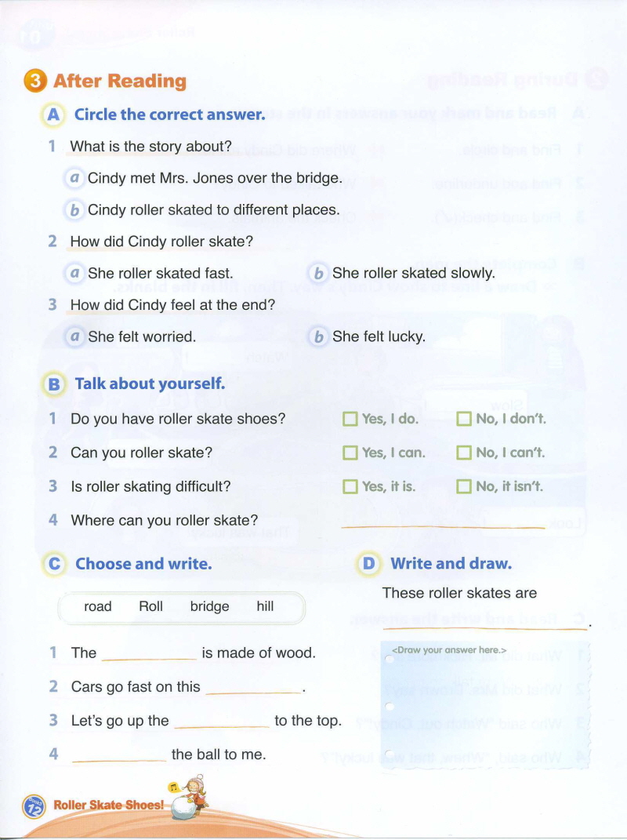Image resolution: width=627 pixels, height=840 pixels.
Task: Select answer b "She felt lucky"
Action: pyautogui.click(x=318, y=337)
